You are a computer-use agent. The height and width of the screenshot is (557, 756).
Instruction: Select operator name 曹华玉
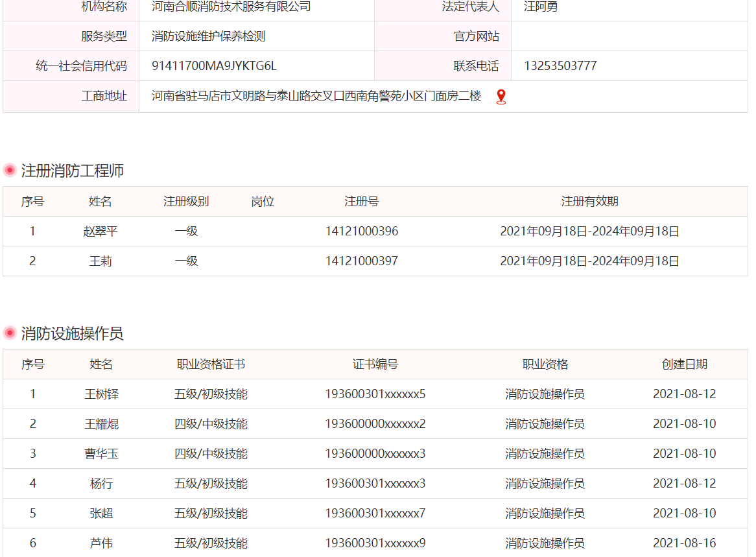pyautogui.click(x=101, y=454)
